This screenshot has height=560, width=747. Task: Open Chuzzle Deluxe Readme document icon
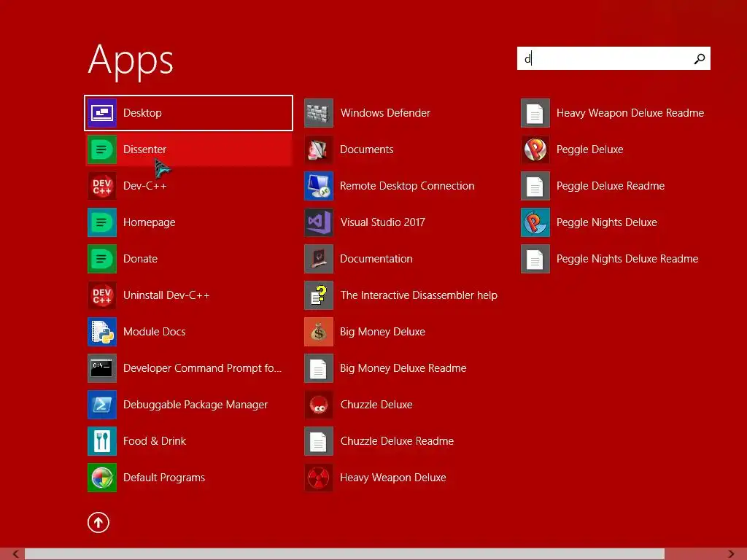pyautogui.click(x=319, y=441)
